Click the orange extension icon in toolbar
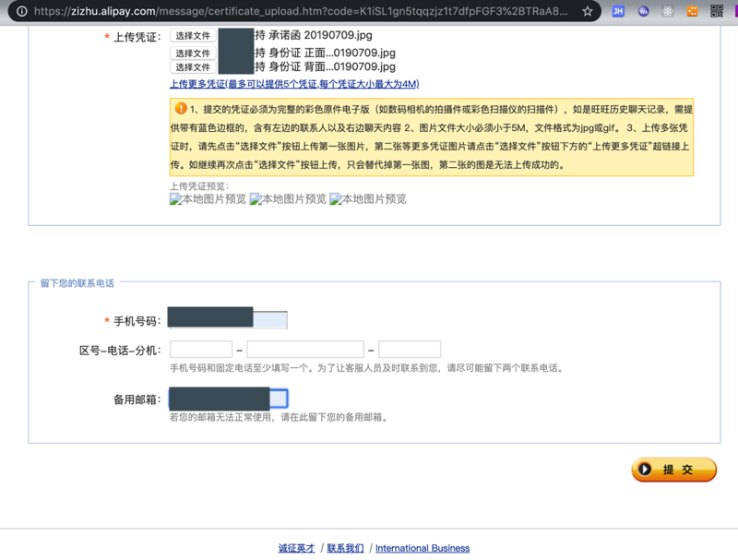This screenshot has height=560, width=738. (693, 12)
